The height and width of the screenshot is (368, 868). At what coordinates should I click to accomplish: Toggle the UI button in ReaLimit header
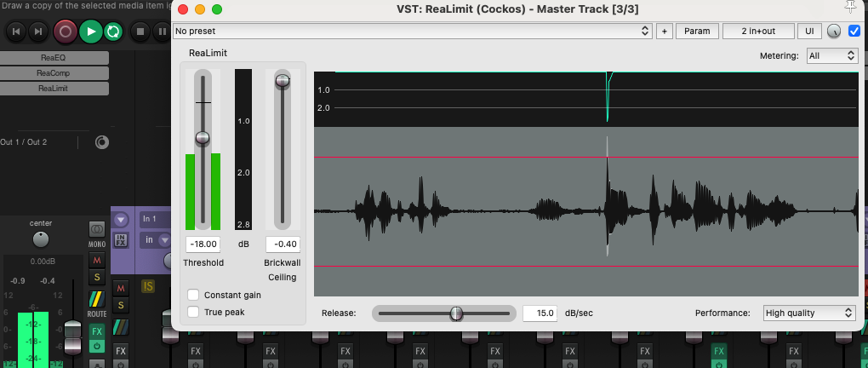810,31
